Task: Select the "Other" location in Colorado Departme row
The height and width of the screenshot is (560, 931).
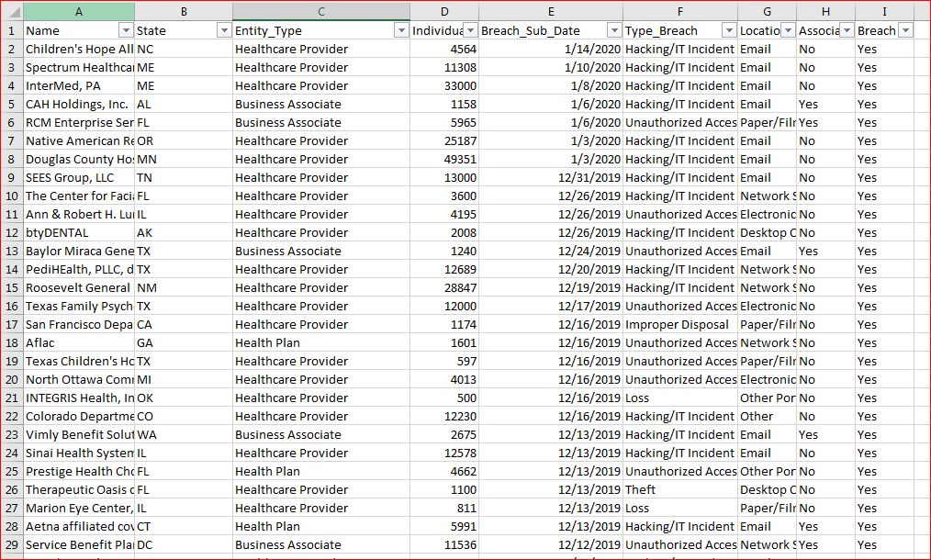Action: click(768, 416)
